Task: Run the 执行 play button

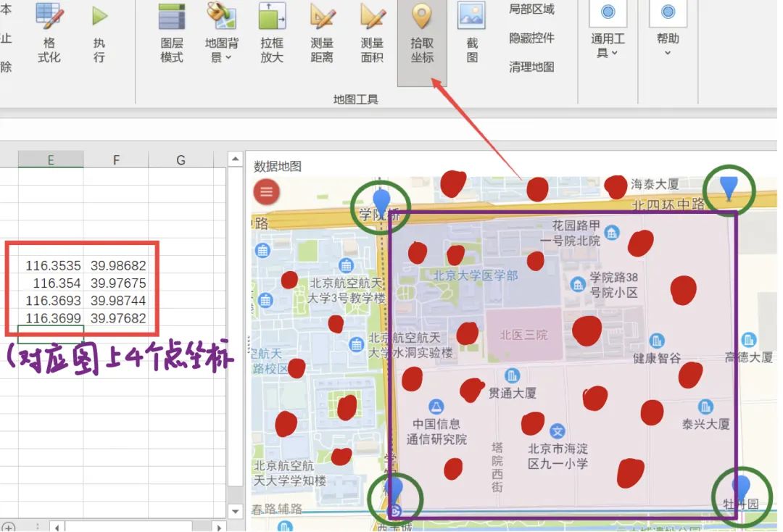Action: point(99,33)
